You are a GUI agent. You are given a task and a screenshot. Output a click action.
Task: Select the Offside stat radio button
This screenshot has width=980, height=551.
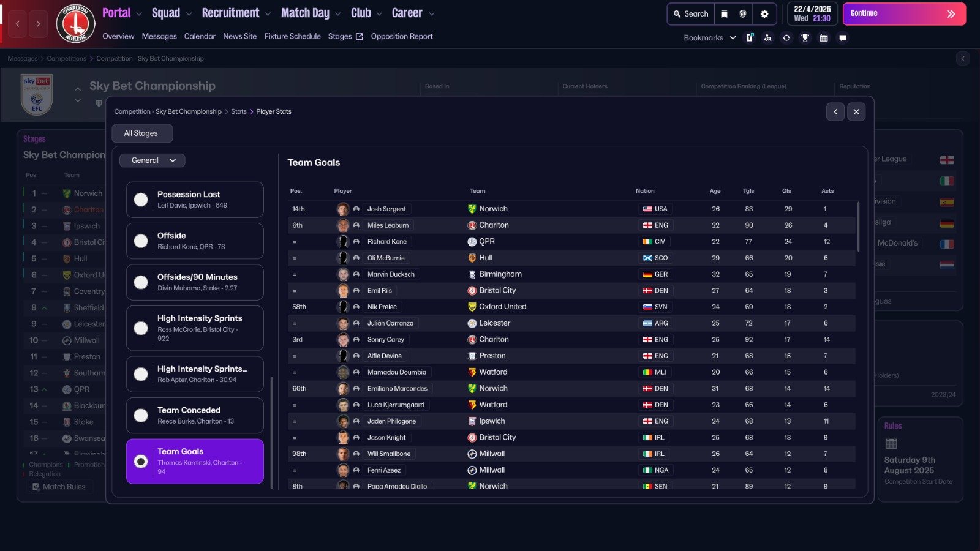click(x=141, y=241)
